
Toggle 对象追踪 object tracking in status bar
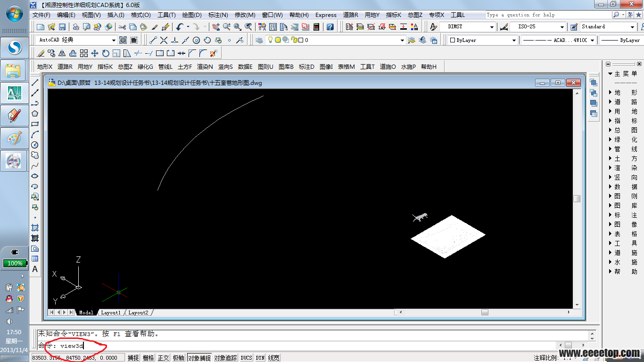[226, 358]
